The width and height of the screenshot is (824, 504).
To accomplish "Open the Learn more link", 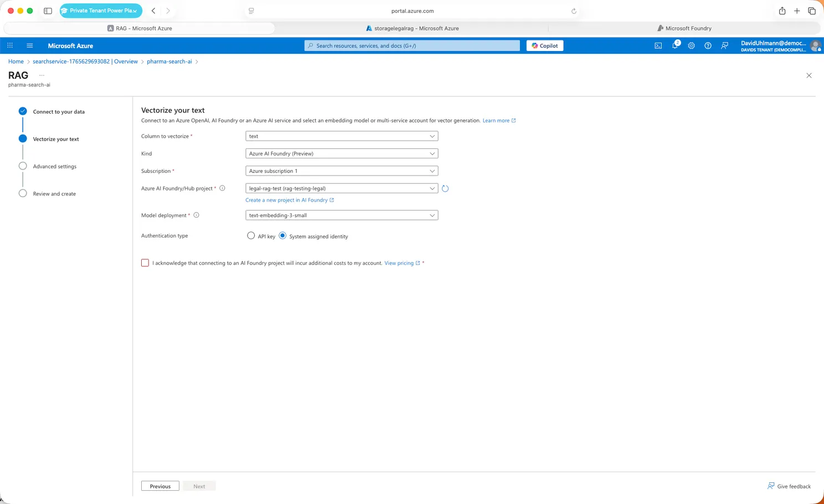I will coord(499,120).
